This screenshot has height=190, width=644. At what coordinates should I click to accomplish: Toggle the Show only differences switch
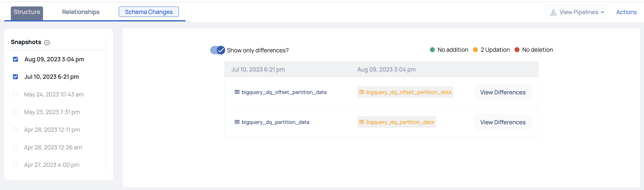pos(217,50)
